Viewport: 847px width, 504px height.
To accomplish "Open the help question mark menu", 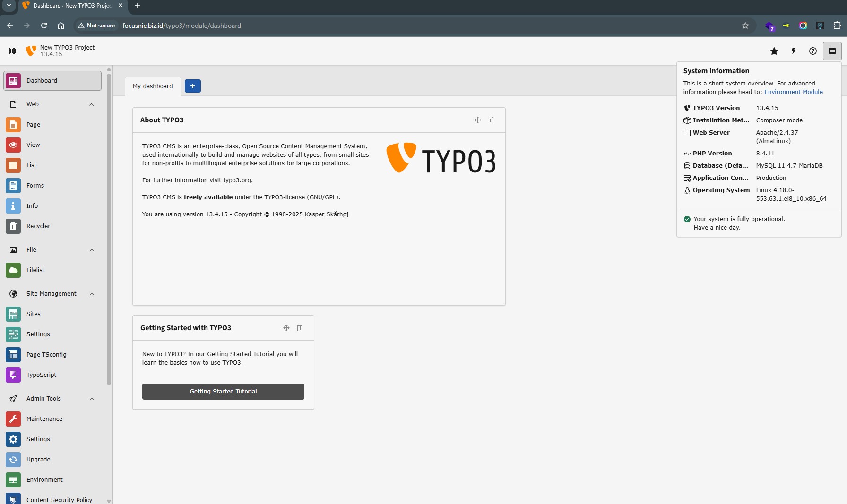I will (x=813, y=51).
